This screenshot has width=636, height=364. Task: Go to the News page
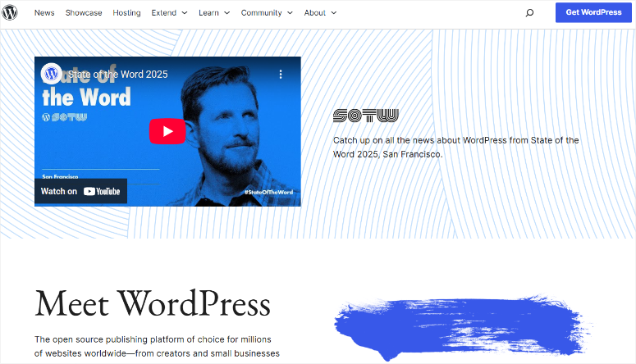(44, 13)
